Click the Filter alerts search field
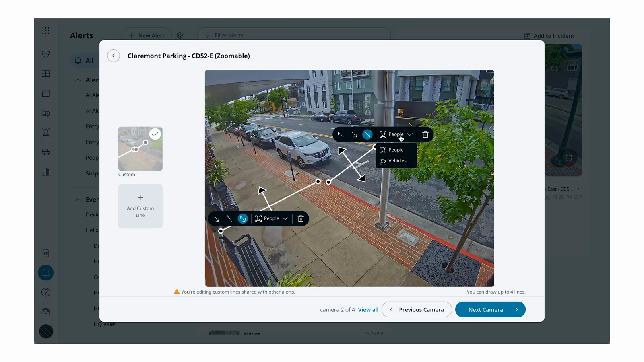644x362 pixels. point(294,35)
